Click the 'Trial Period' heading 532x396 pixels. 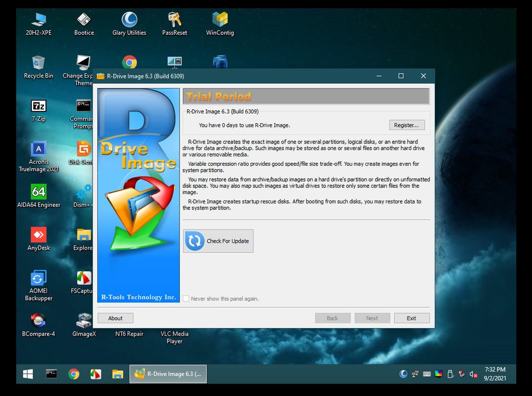(x=219, y=97)
